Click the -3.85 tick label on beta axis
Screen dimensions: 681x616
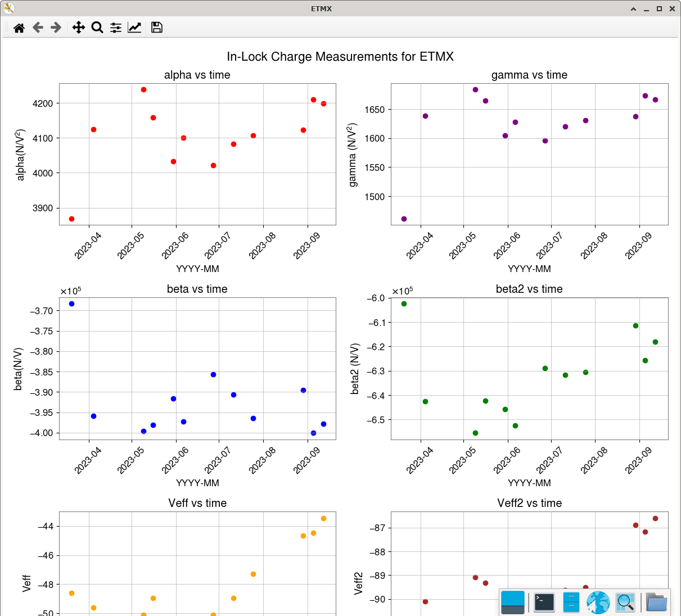click(x=41, y=372)
